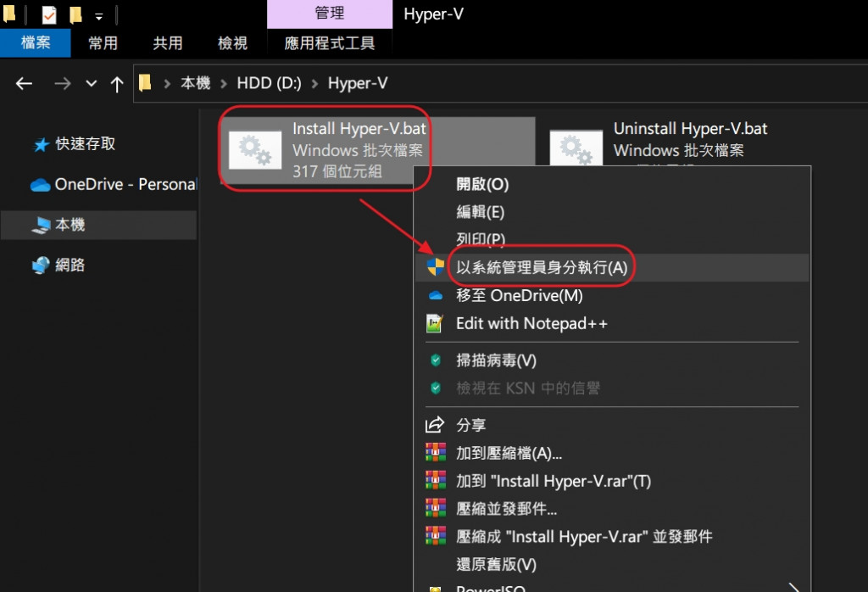Screen dimensions: 868x592
Task: Choose 加到 "Install Hyper-V.rar"(T) entry
Action: pos(612,481)
